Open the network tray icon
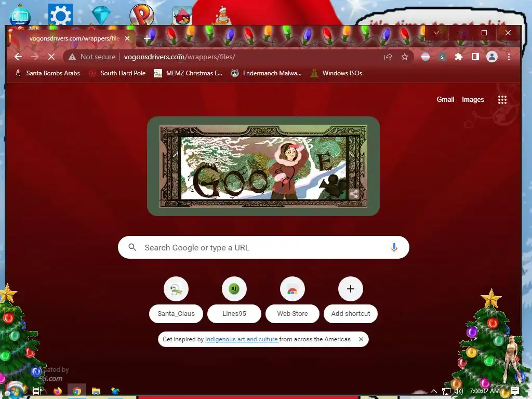Image resolution: width=532 pixels, height=399 pixels. 446,391
